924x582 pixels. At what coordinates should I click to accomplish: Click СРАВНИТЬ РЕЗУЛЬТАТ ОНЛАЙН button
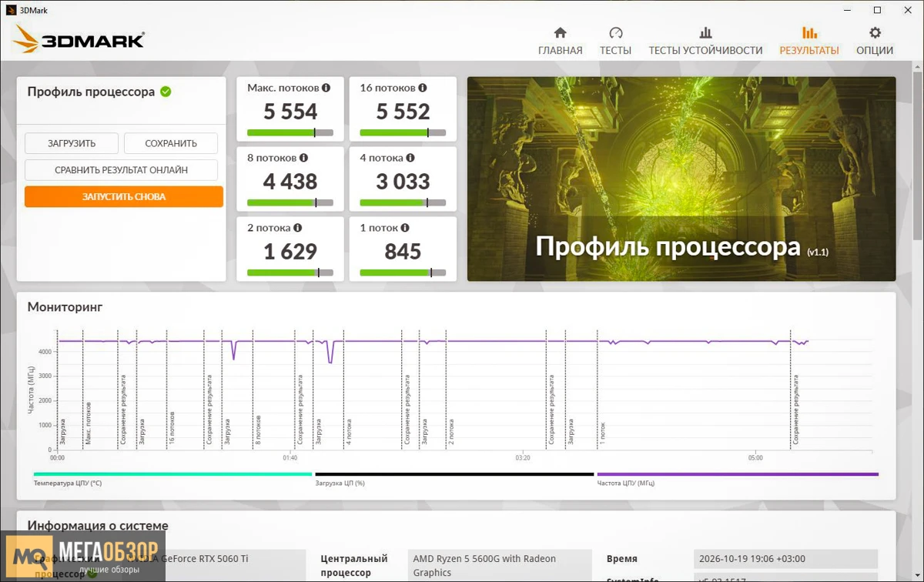tap(121, 170)
